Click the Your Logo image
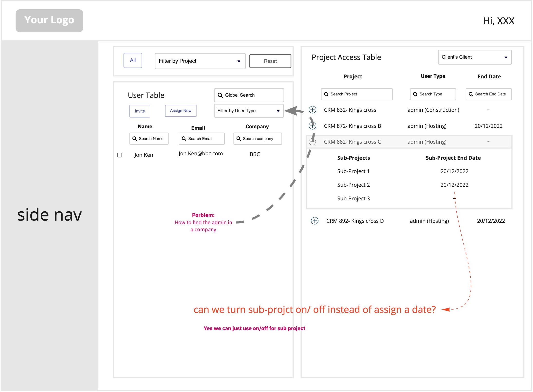The width and height of the screenshot is (533, 392). pos(49,21)
